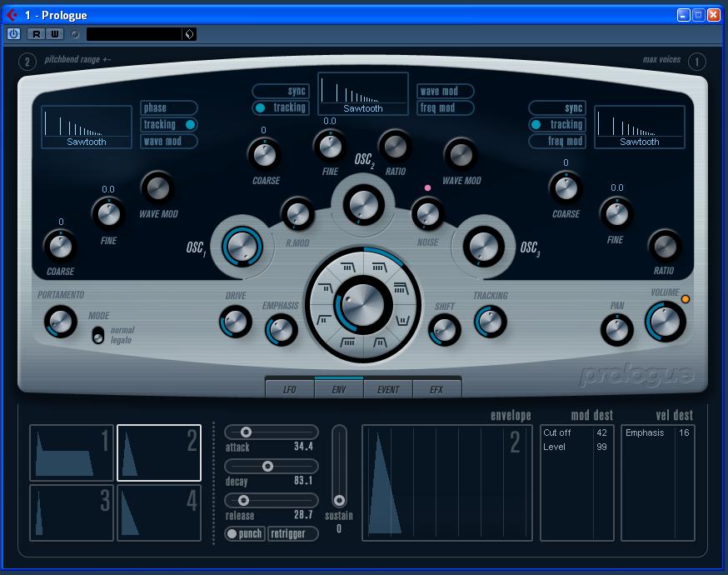Click the R.MOD level knob
Screen dimensions: 728x575
point(297,213)
